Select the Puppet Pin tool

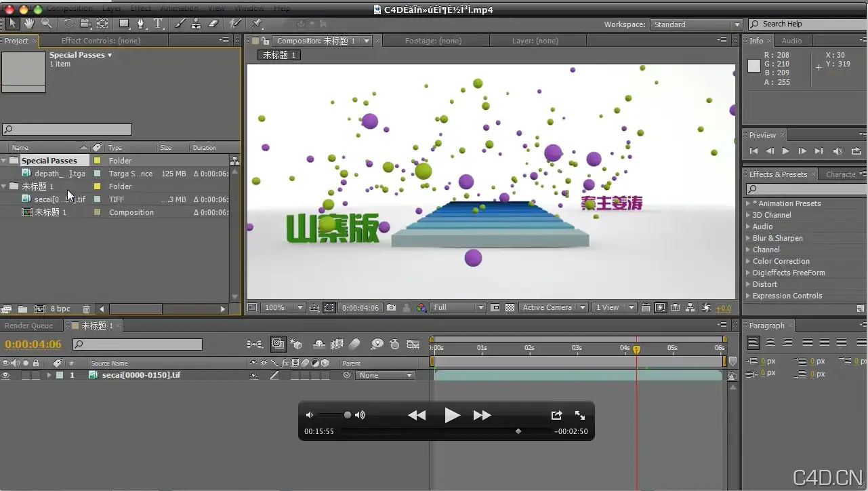click(257, 23)
